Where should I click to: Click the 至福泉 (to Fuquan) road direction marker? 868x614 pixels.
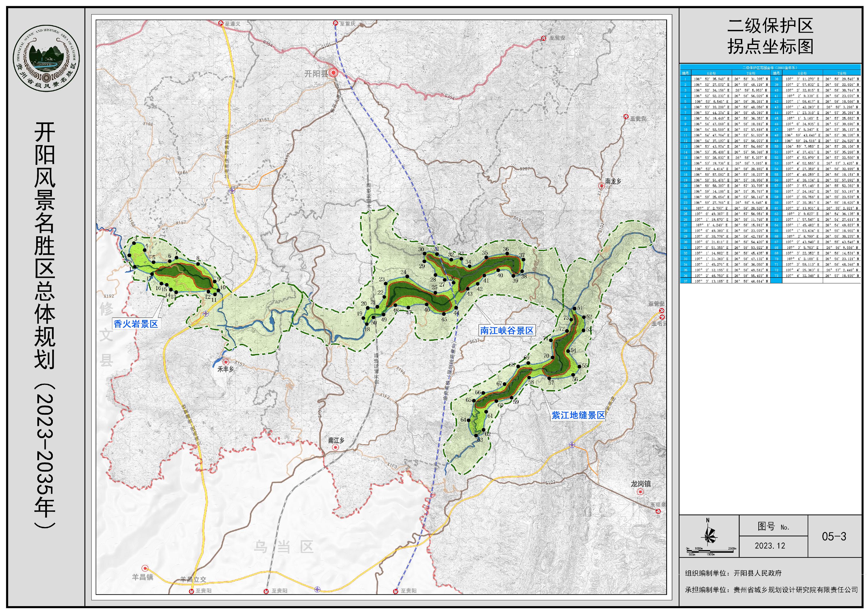(658, 511)
